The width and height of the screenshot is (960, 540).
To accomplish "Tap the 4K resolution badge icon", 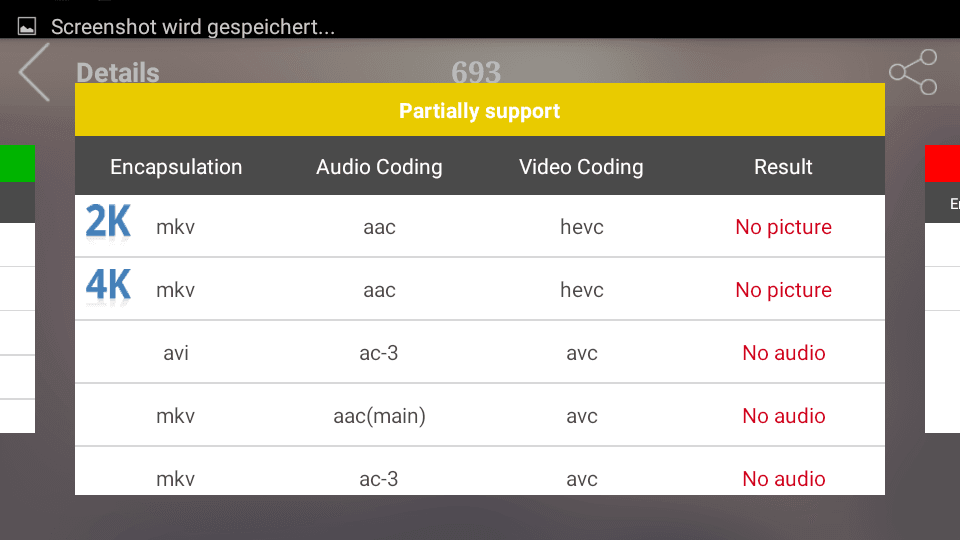I will tap(108, 285).
